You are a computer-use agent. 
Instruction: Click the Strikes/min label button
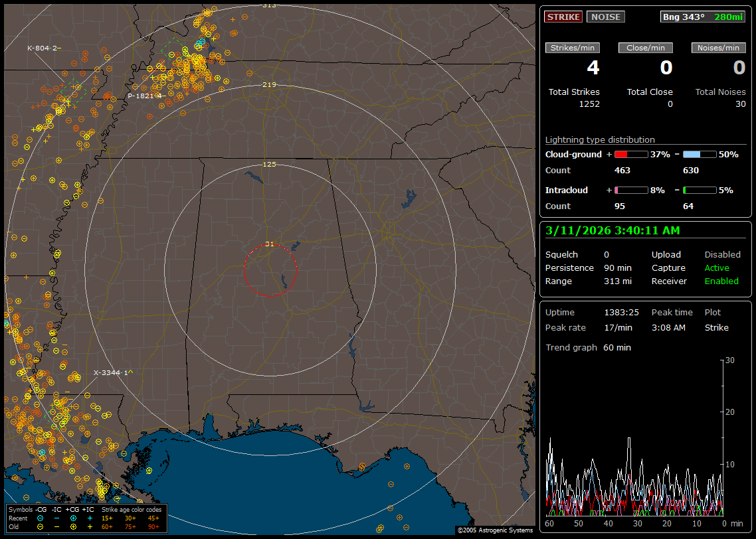pos(573,48)
